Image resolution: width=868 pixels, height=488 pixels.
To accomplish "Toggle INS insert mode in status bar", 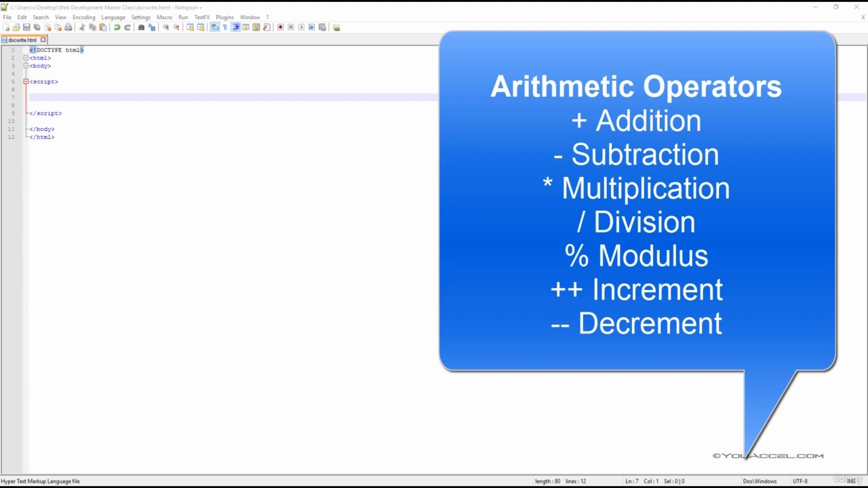I will [x=851, y=481].
